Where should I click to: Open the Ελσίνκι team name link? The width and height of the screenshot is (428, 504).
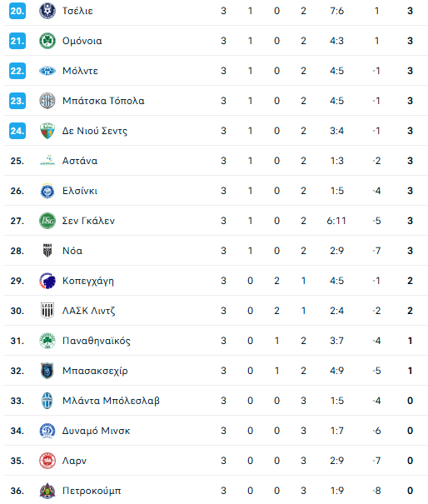tap(80, 191)
